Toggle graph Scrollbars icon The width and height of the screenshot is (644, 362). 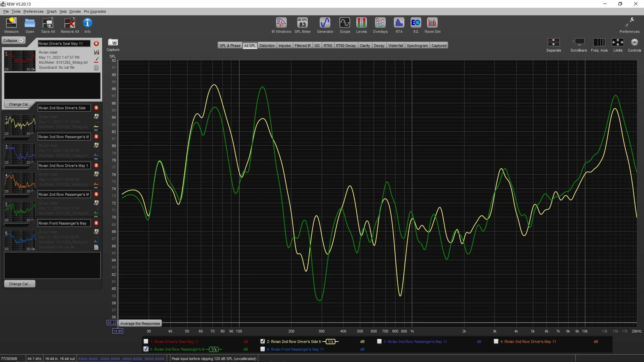click(x=579, y=45)
